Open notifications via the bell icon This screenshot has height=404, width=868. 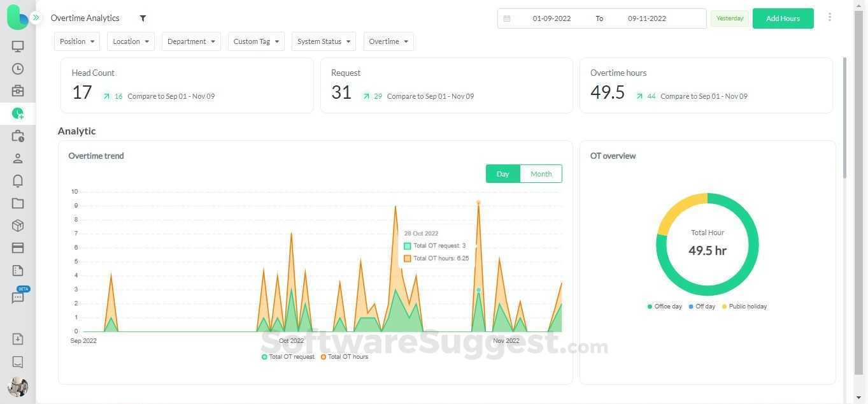(x=17, y=180)
